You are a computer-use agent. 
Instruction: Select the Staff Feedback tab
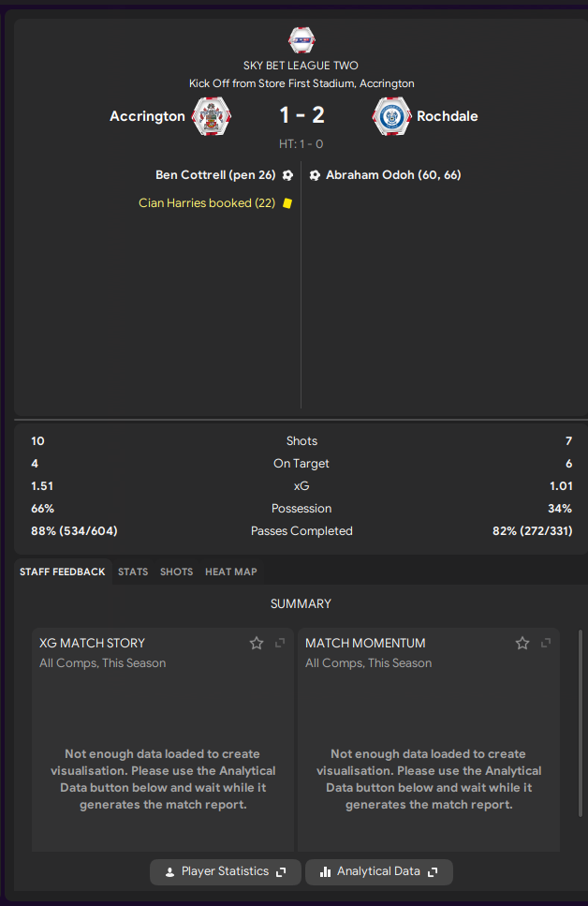pos(63,572)
